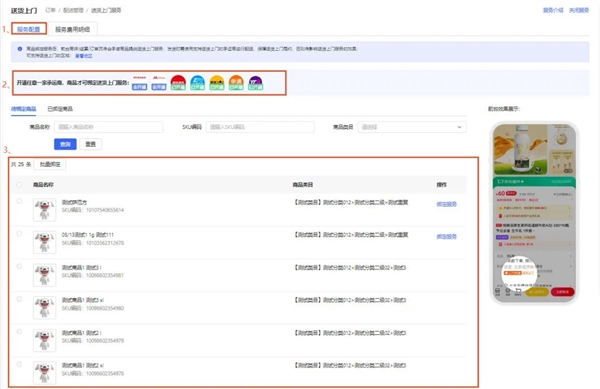Click the red circular carrier logo
This screenshot has width=600, height=389.
pos(178,82)
